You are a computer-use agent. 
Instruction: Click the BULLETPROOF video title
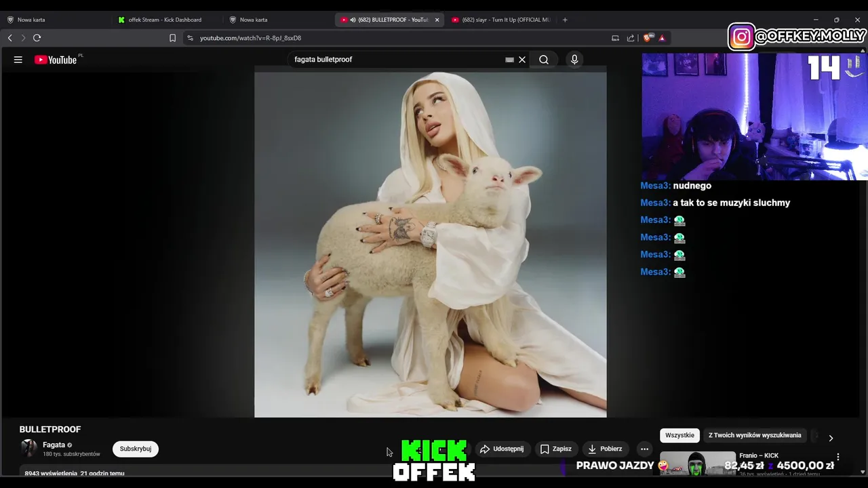[x=50, y=429]
